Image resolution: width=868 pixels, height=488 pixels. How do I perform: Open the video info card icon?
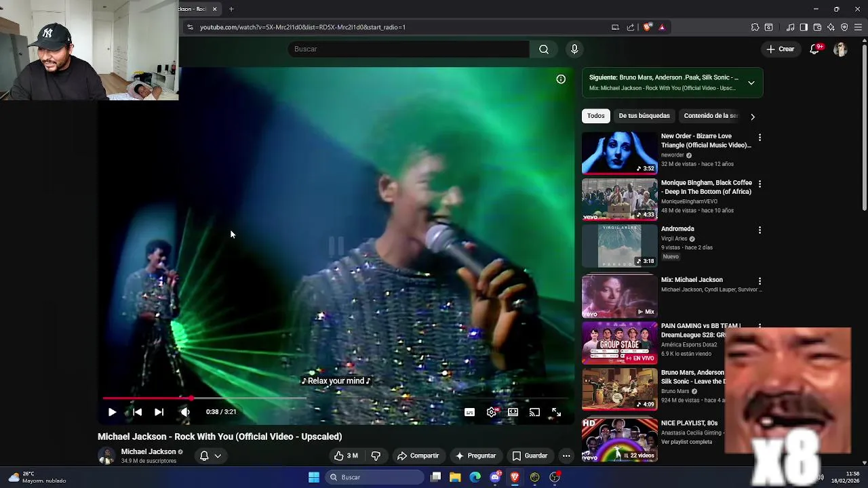tap(561, 79)
